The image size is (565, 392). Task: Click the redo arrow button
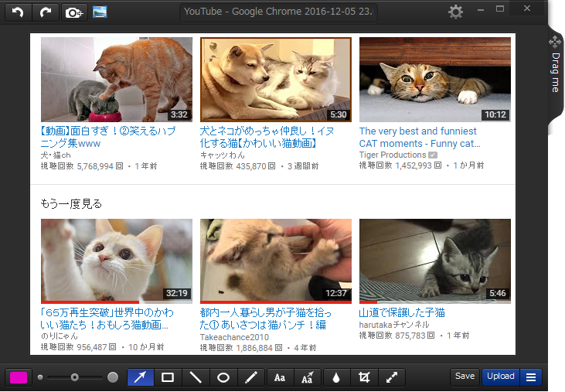46,12
